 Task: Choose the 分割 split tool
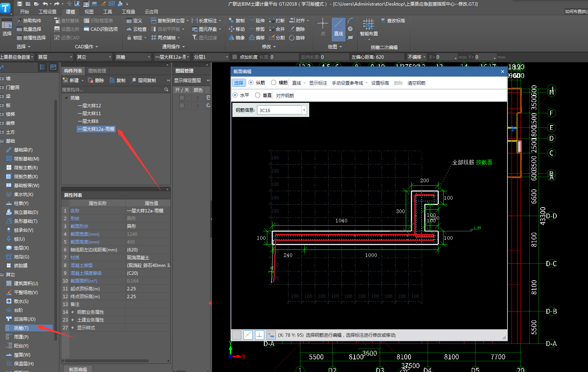coord(277,38)
